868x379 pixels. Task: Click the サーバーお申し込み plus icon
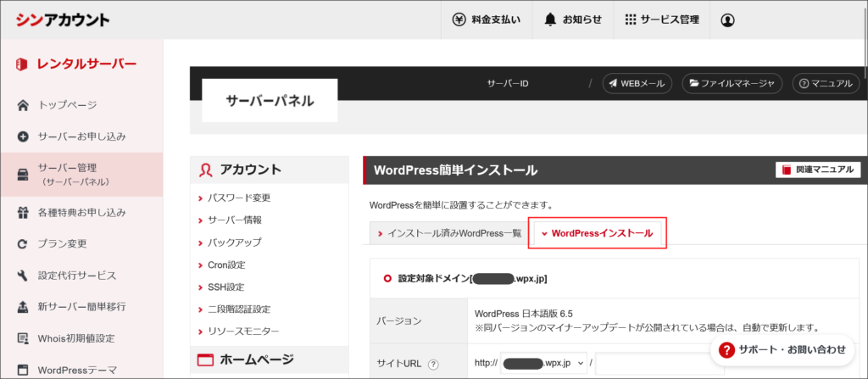click(23, 137)
